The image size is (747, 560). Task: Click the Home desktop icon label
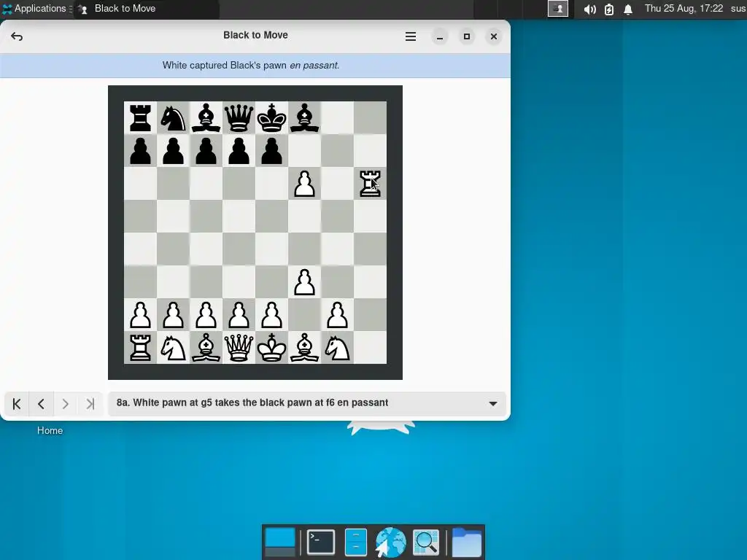(x=50, y=430)
